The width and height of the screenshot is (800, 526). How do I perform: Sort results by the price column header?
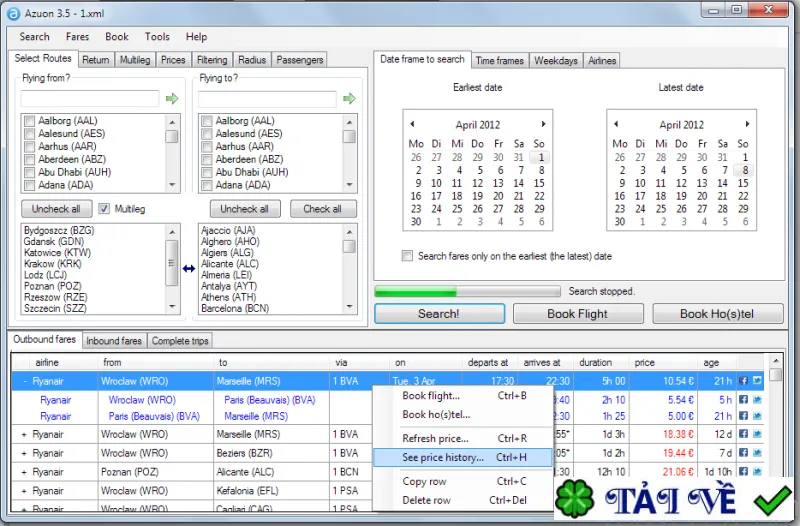[x=663, y=362]
